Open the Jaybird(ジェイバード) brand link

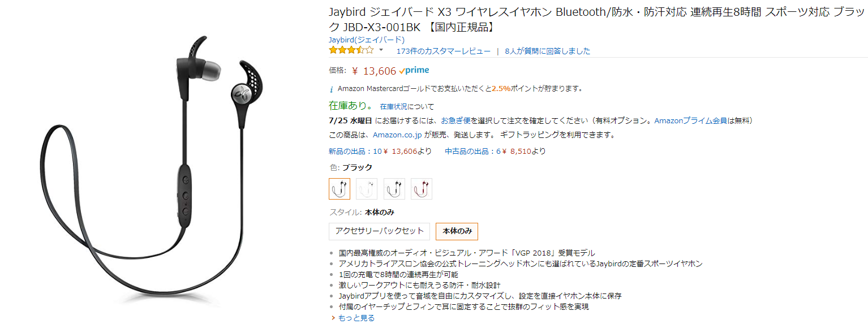[367, 40]
